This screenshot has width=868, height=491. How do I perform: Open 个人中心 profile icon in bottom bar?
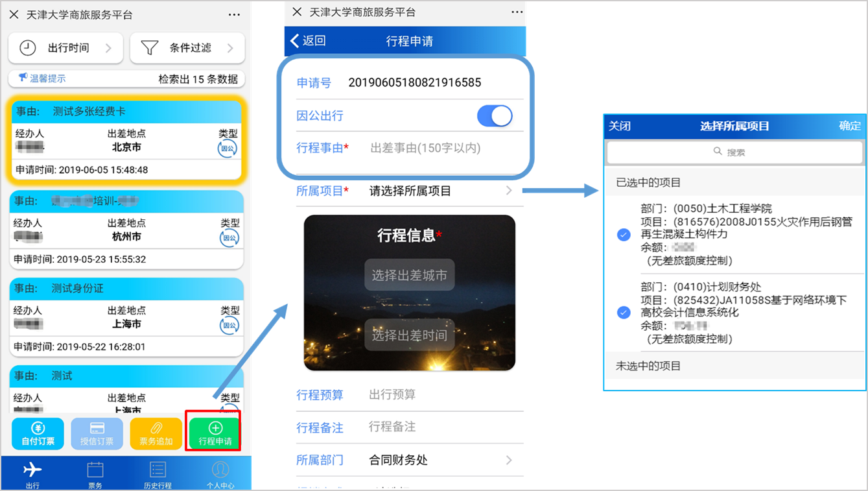pyautogui.click(x=220, y=473)
